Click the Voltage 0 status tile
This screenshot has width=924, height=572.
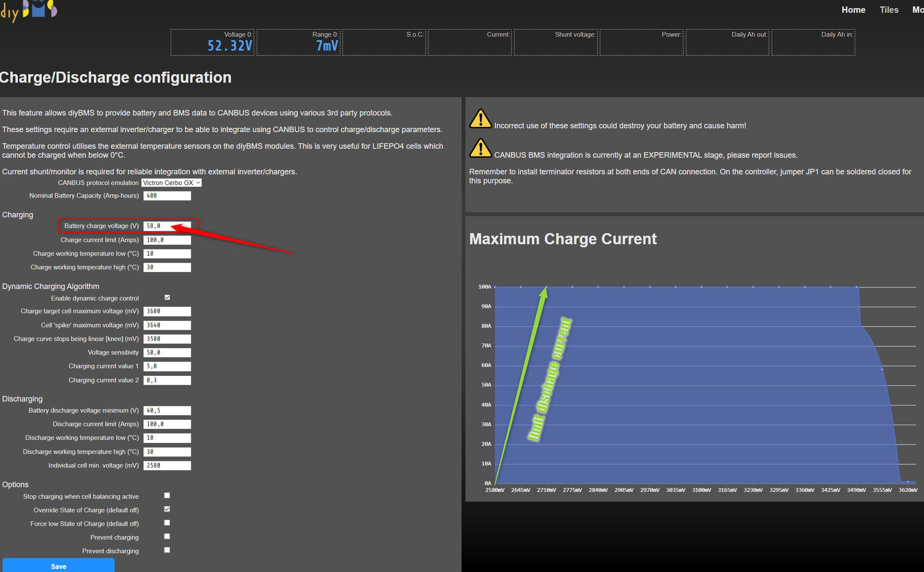[213, 42]
